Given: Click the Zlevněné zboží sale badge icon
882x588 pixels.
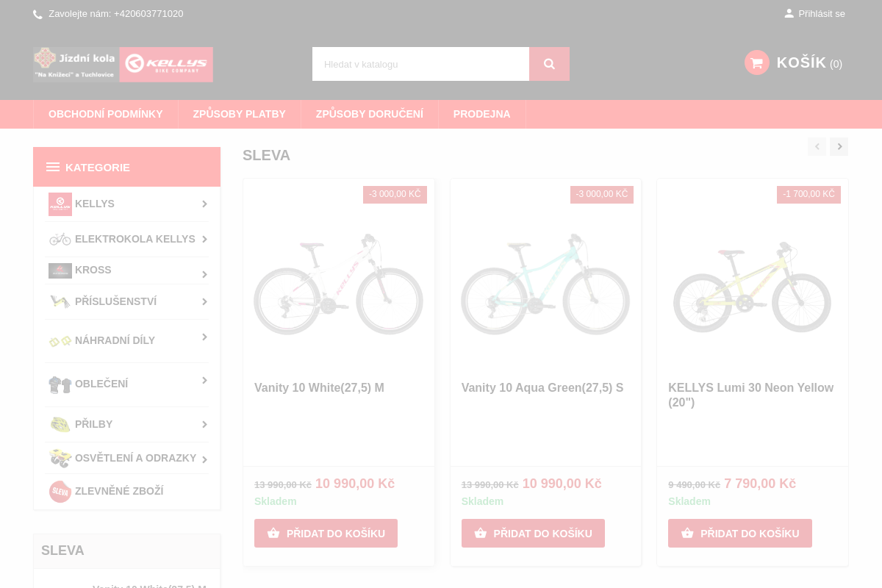Looking at the screenshot, I should pos(60,491).
